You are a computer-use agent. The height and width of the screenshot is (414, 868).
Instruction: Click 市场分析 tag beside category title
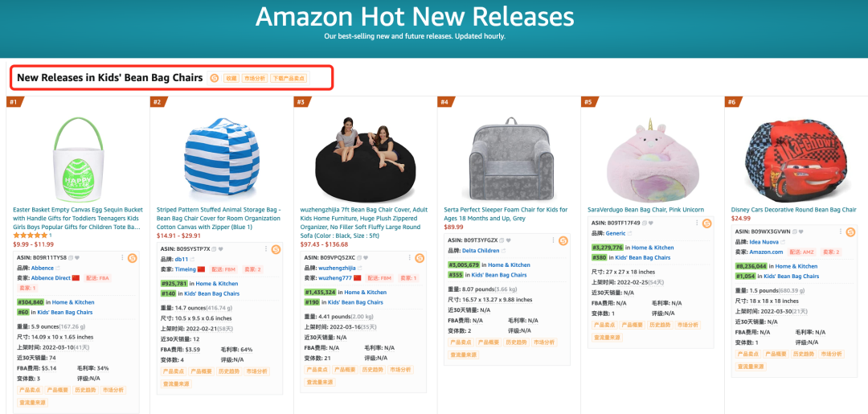point(254,78)
